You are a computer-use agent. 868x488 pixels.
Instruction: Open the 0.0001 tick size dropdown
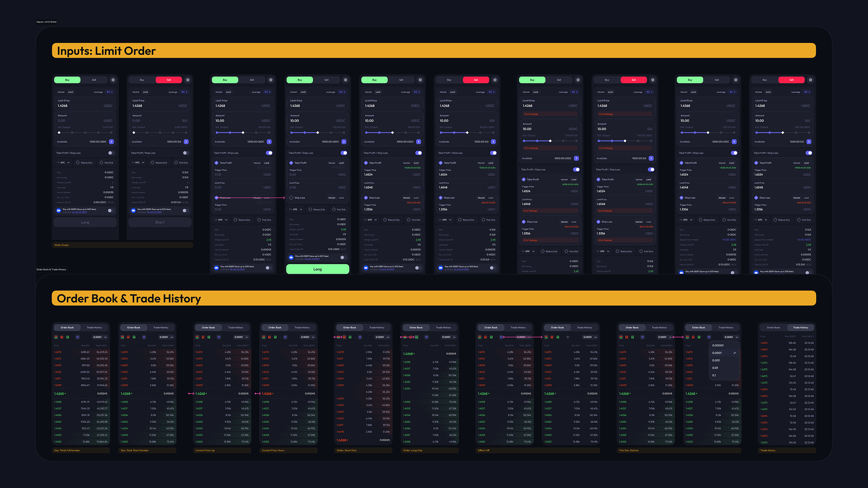click(x=731, y=337)
